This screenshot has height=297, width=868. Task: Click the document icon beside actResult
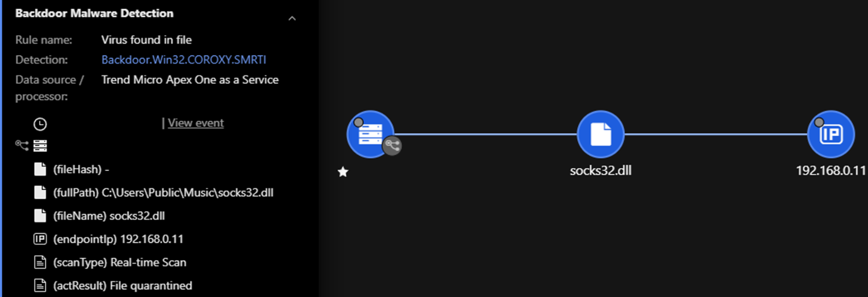tap(40, 286)
